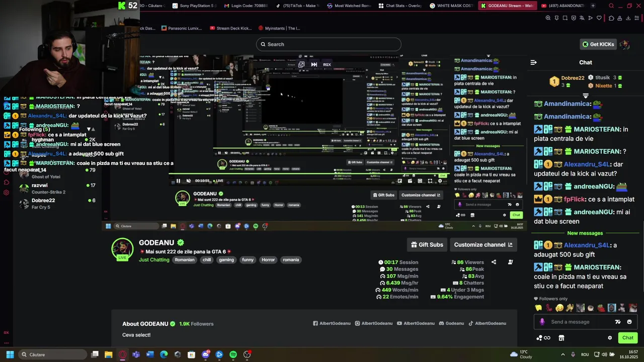Open File Explorer from the taskbar
The height and width of the screenshot is (362, 644).
point(108,354)
